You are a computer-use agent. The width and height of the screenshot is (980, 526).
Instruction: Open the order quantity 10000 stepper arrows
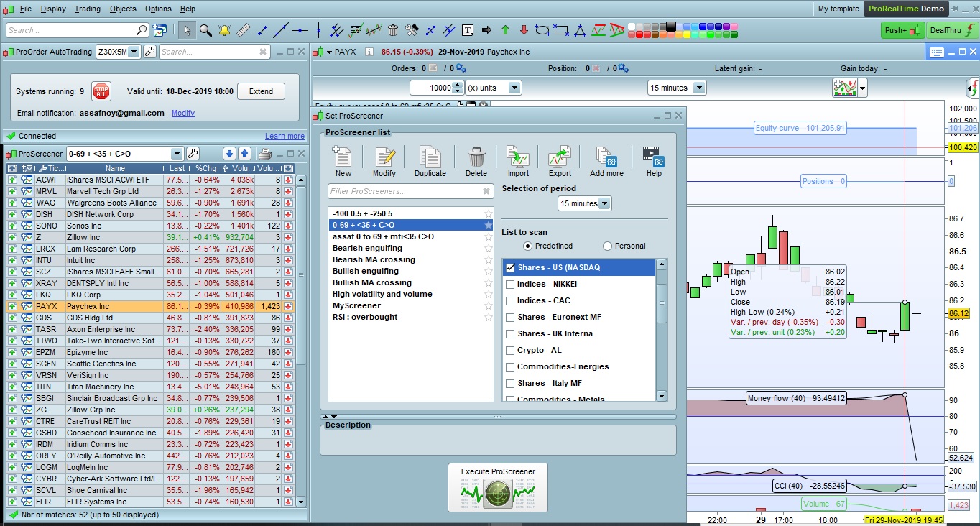[x=458, y=88]
